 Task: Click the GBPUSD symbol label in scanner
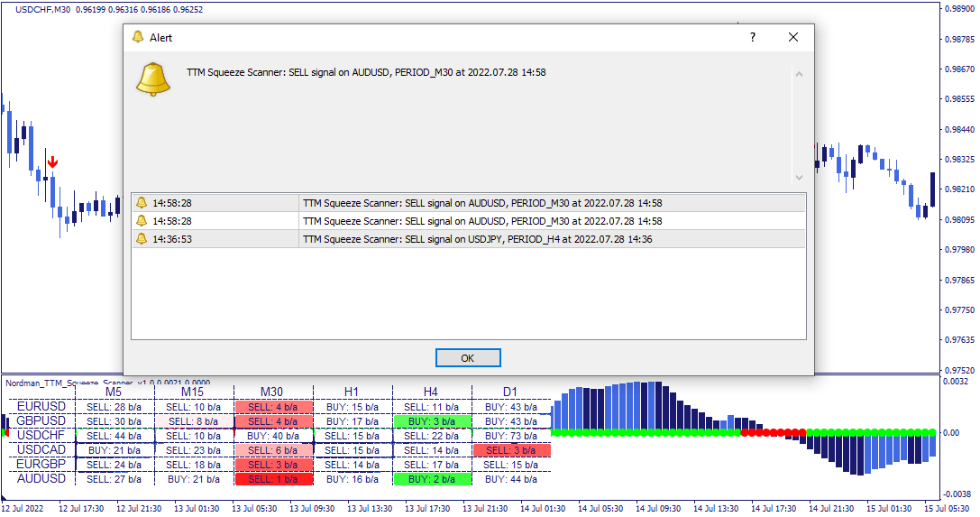(x=41, y=420)
